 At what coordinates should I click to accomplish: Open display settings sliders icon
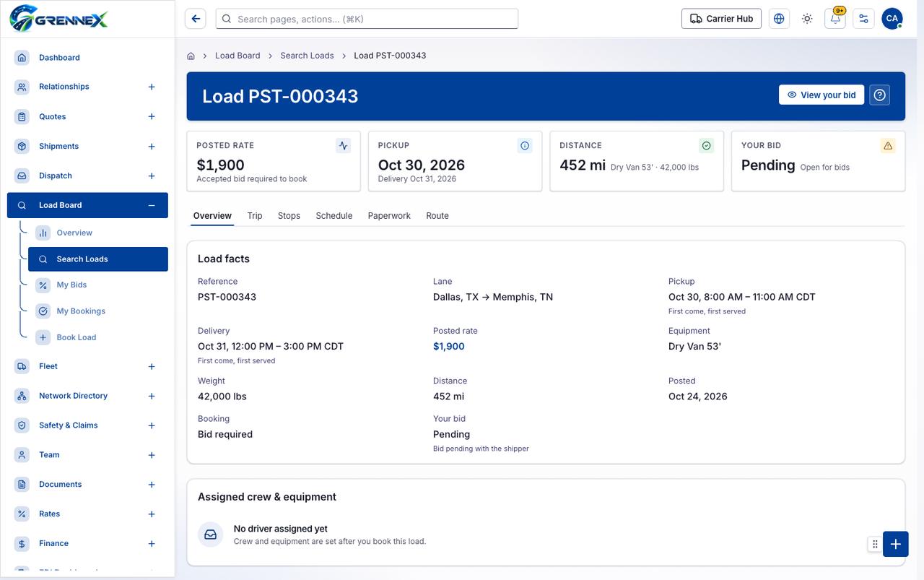tap(863, 19)
